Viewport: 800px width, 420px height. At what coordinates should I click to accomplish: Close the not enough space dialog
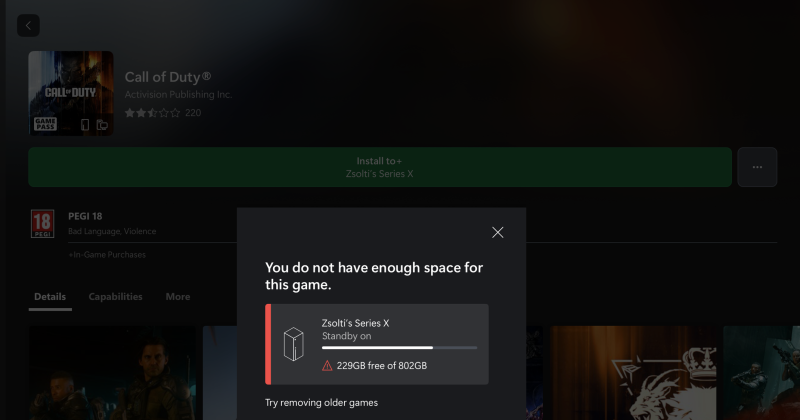coord(497,233)
